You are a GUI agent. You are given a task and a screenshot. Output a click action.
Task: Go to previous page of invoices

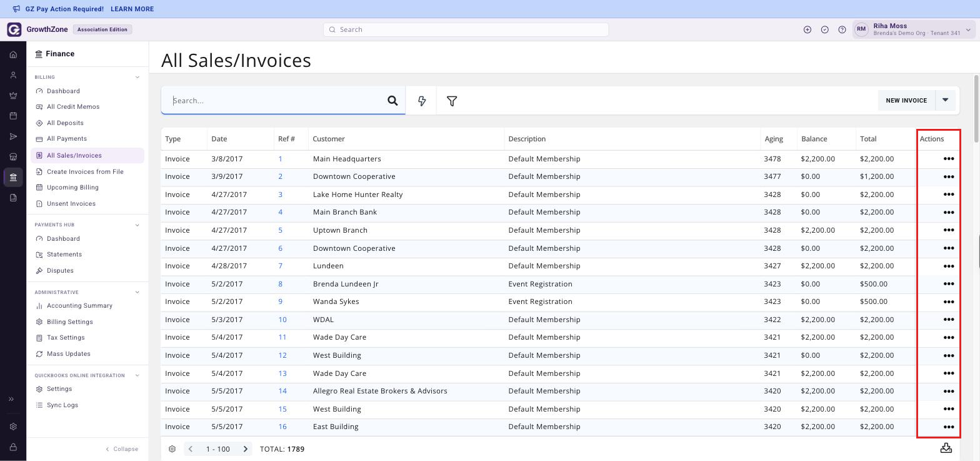(x=191, y=449)
